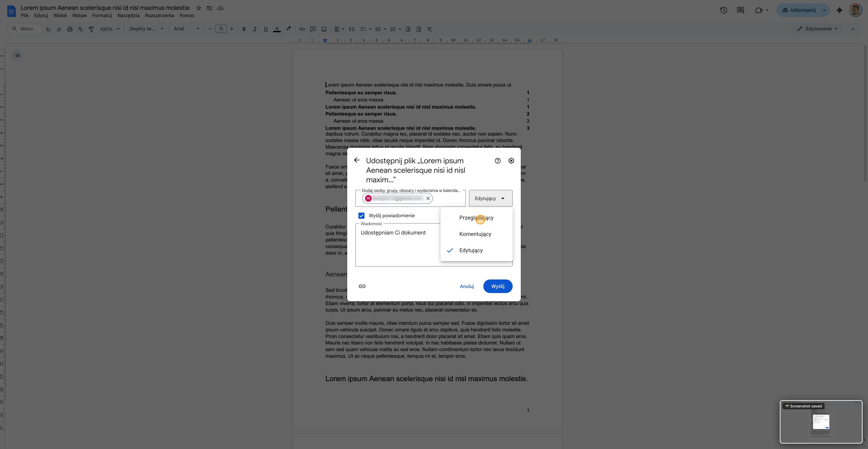Expand the Udostępnij button arrow

click(824, 10)
